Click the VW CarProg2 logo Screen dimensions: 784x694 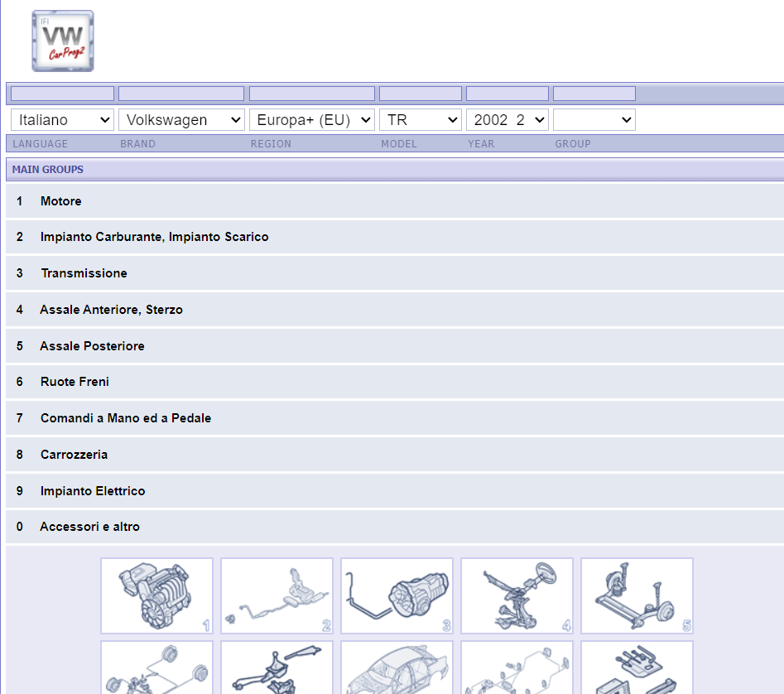pyautogui.click(x=63, y=41)
